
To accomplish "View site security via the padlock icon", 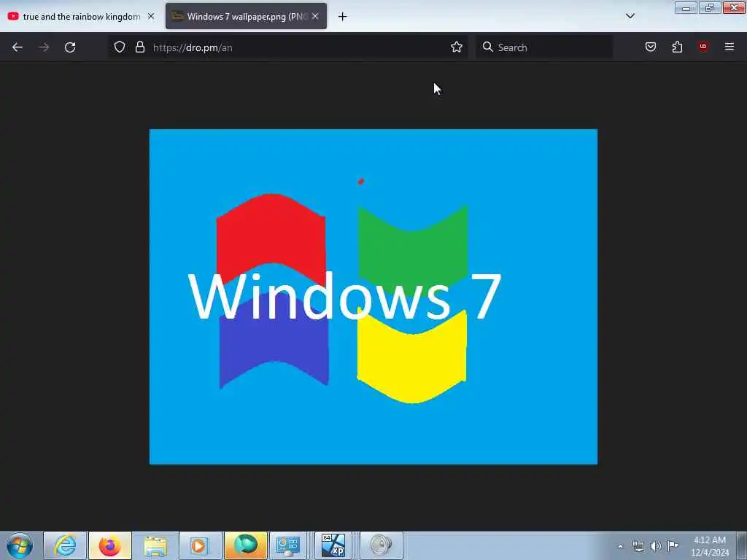I will (x=139, y=47).
